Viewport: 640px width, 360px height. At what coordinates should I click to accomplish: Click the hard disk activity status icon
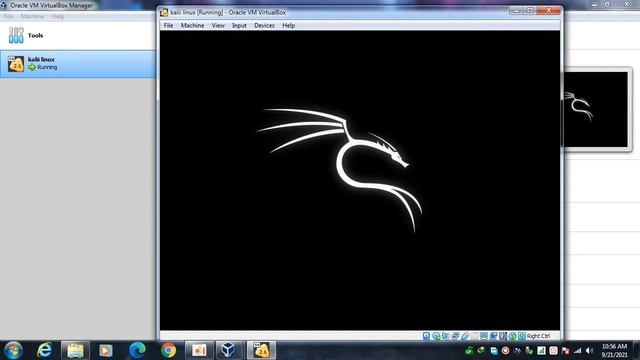pyautogui.click(x=426, y=336)
